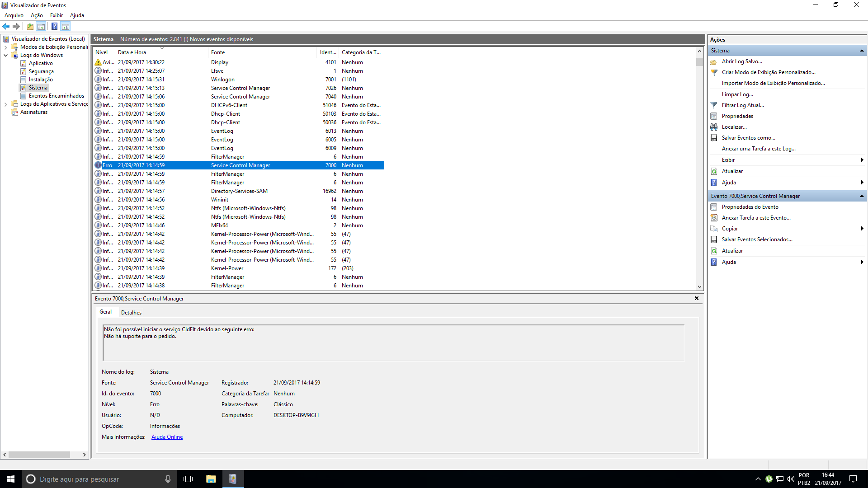Close the event preview pane
The width and height of the screenshot is (868, 488).
coord(697,298)
